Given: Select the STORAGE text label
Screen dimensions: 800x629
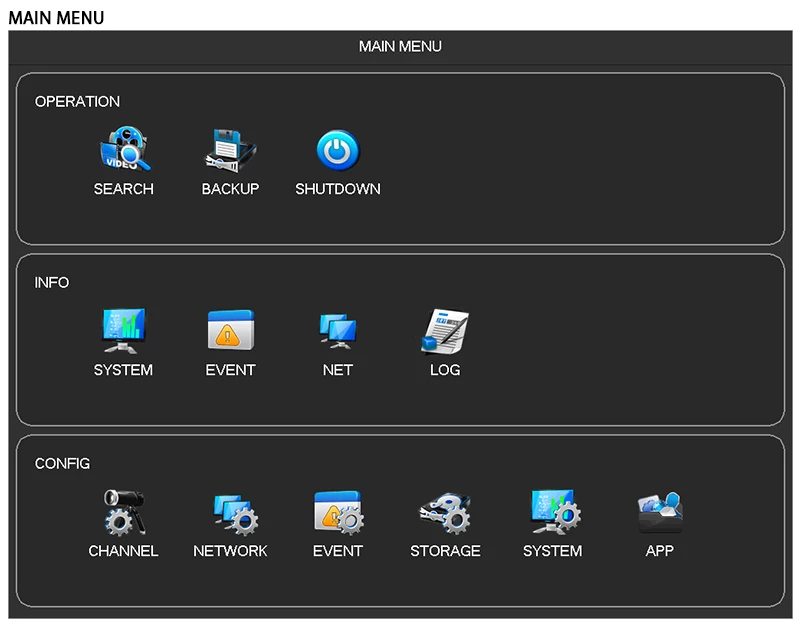Looking at the screenshot, I should (x=445, y=551).
